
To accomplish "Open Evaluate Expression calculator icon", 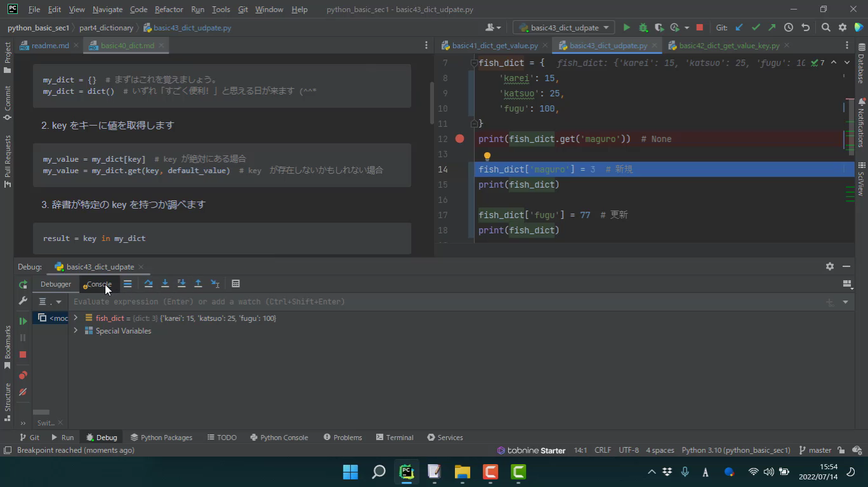I will click(235, 283).
